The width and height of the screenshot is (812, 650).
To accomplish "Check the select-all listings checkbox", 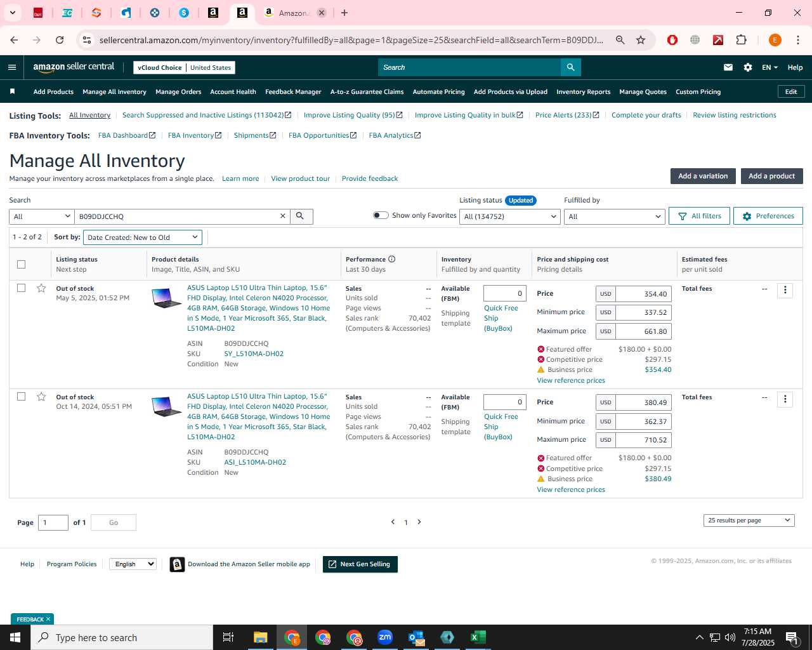I will 21,264.
